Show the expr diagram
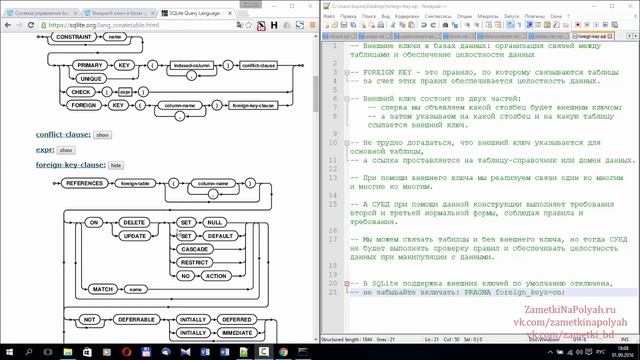This screenshot has height=360, width=640. [x=66, y=150]
